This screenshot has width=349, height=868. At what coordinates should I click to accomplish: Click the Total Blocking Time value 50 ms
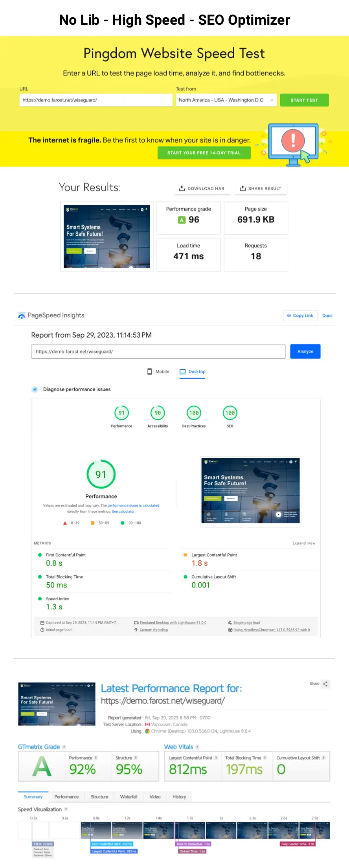tap(57, 585)
